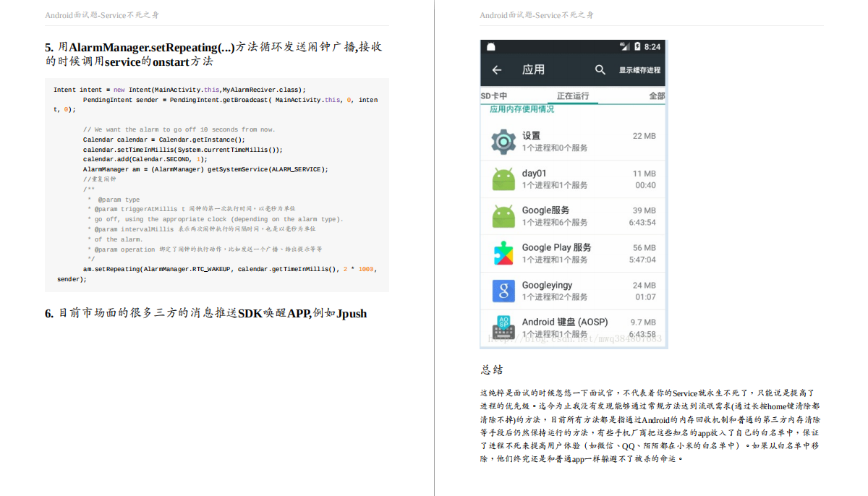Select the 设置 app name text
Viewport: 868px width, 496px height.
(531, 135)
